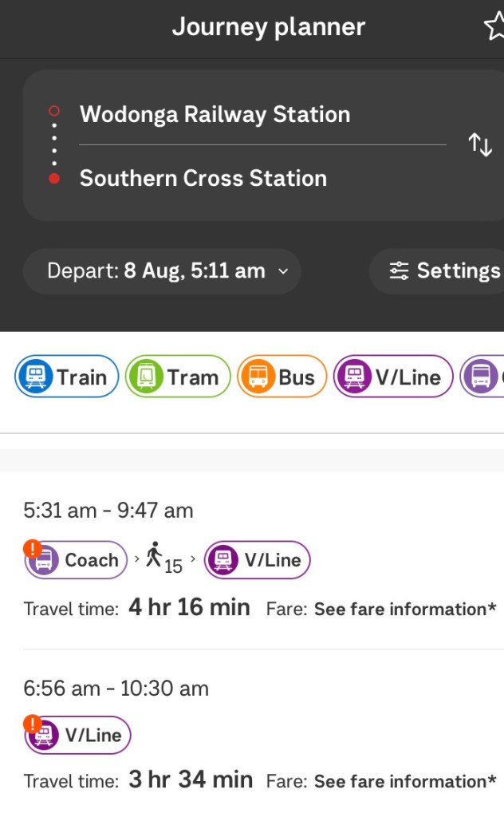Toggle the V/Line mode filter
The height and width of the screenshot is (817, 504).
(393, 377)
